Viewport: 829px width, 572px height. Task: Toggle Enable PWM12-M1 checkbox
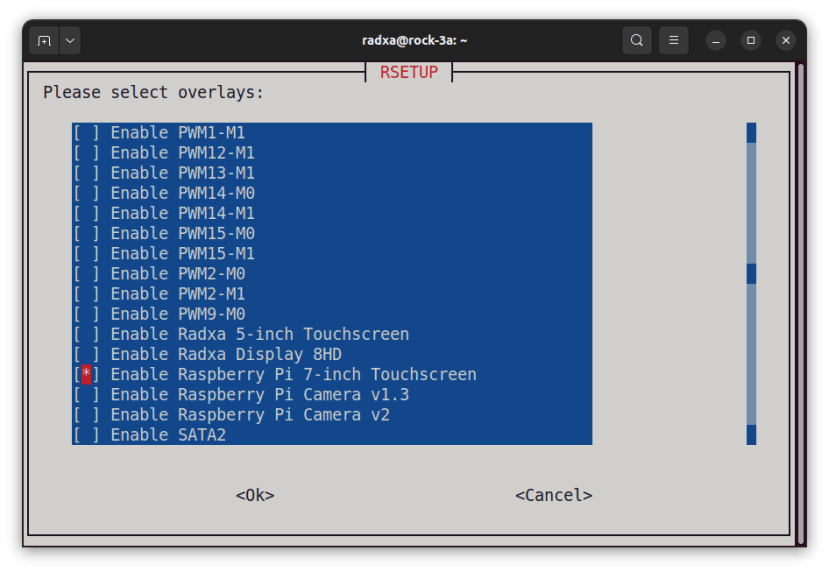[86, 153]
